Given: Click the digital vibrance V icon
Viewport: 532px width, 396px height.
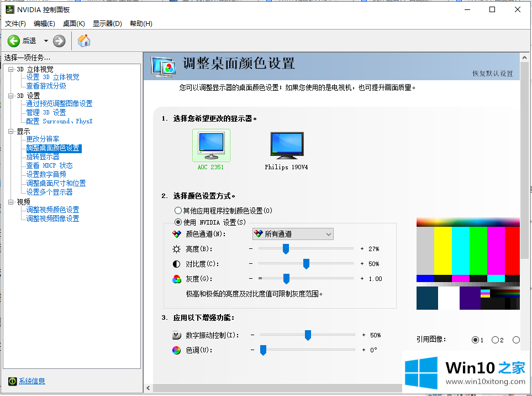Looking at the screenshot, I should pyautogui.click(x=176, y=336).
